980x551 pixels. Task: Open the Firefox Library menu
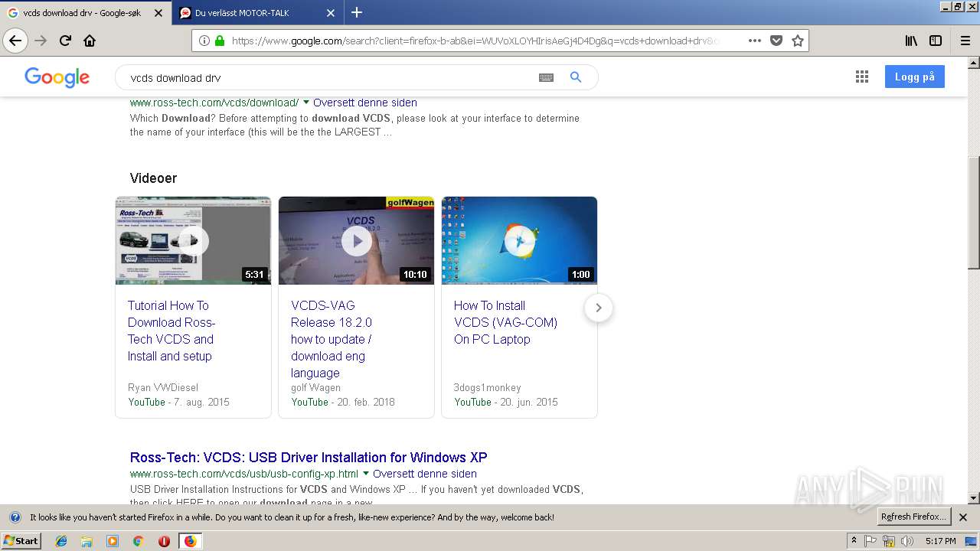click(x=911, y=41)
